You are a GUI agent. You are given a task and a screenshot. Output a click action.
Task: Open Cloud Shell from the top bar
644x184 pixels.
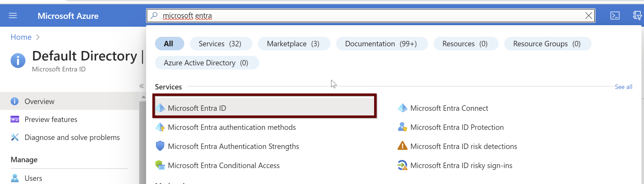(615, 15)
